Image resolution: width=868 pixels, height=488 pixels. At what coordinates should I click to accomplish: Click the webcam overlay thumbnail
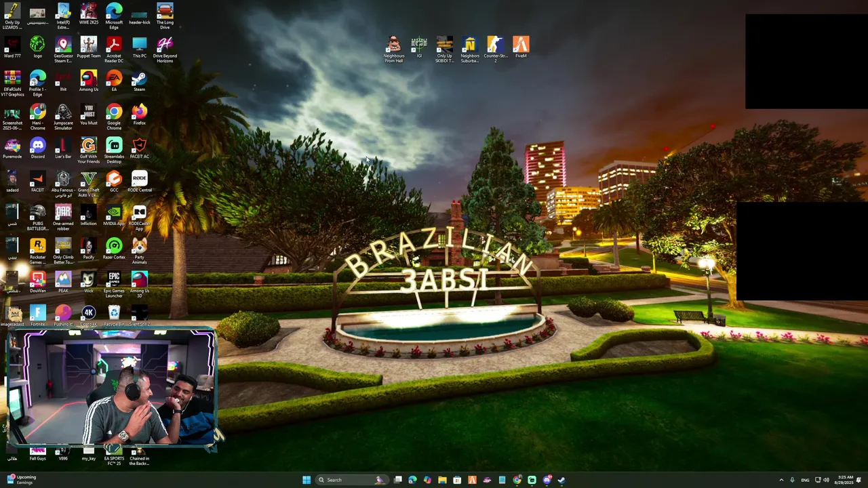click(x=112, y=388)
